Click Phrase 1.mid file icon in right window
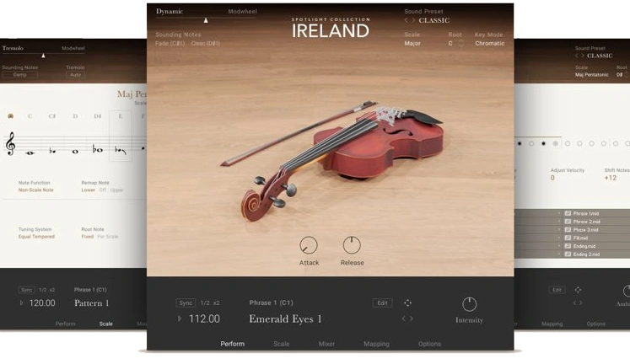Viewport: 630px width, 364px height. pyautogui.click(x=568, y=213)
